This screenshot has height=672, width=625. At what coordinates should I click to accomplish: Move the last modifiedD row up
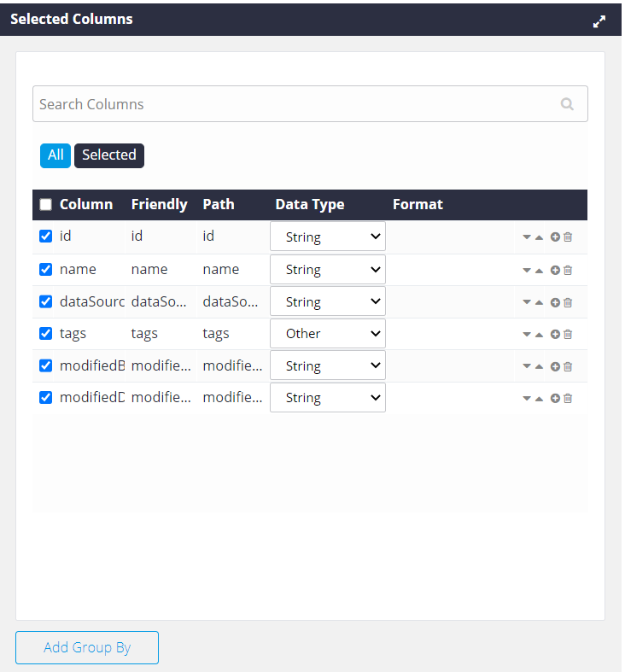coord(539,399)
